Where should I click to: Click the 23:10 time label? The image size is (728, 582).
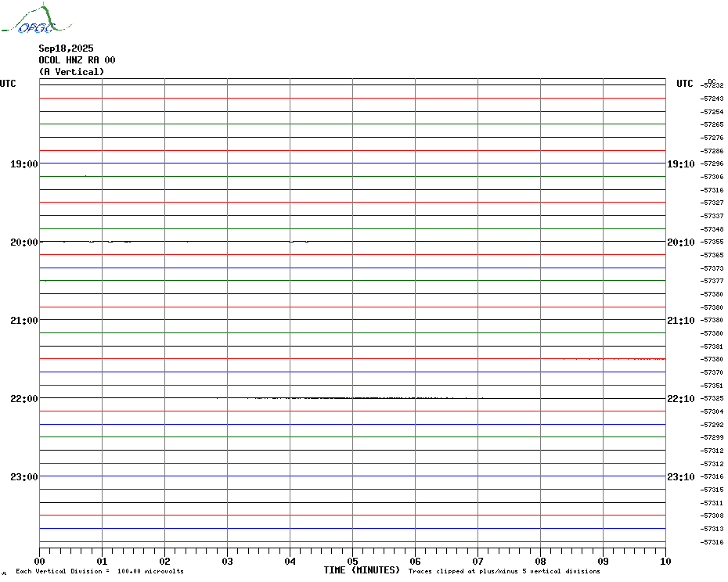click(x=681, y=476)
